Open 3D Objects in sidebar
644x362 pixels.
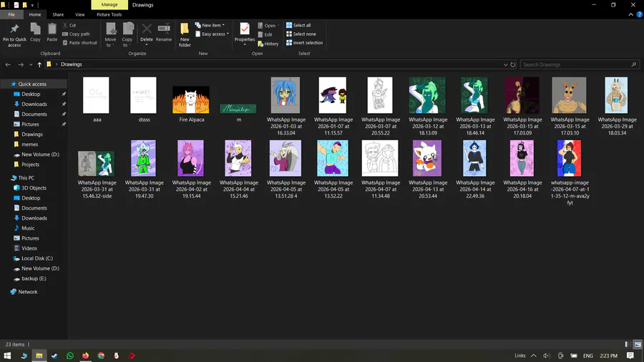[x=34, y=188]
